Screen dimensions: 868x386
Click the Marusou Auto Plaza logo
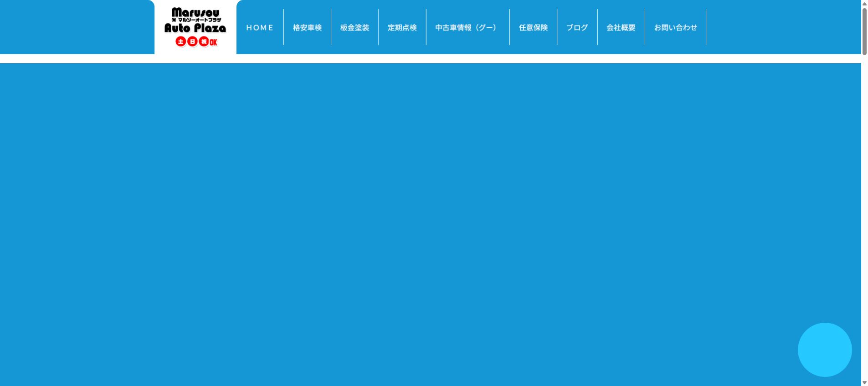(x=195, y=27)
